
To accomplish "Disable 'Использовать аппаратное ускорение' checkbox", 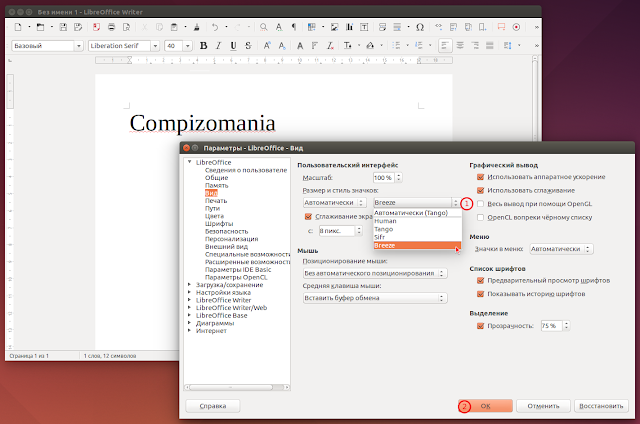I will 480,177.
